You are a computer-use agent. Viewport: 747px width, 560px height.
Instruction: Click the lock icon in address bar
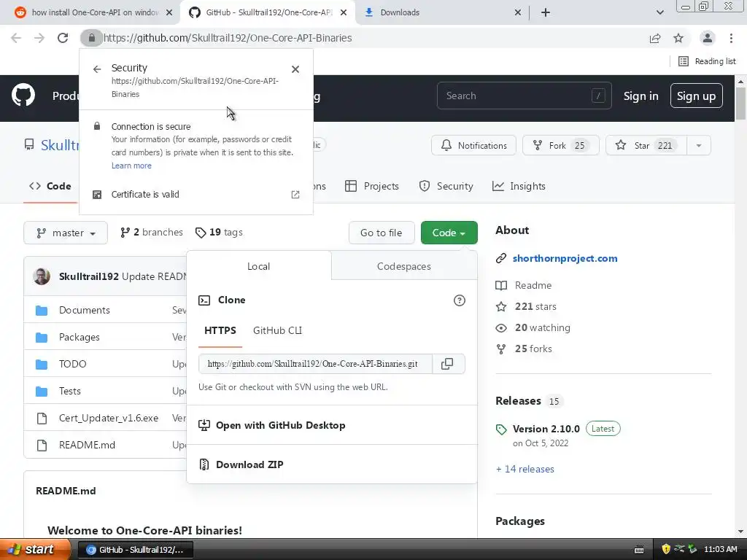pos(91,38)
